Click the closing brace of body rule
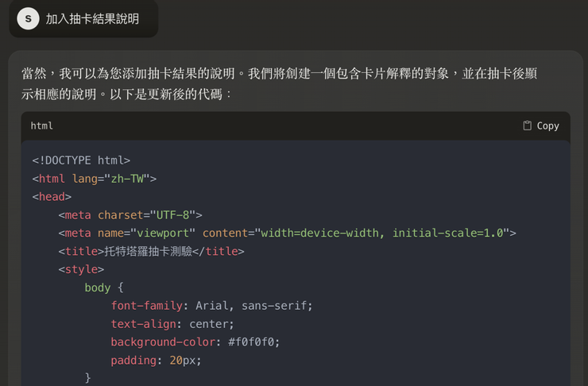Image resolution: width=588 pixels, height=386 pixels. click(88, 378)
